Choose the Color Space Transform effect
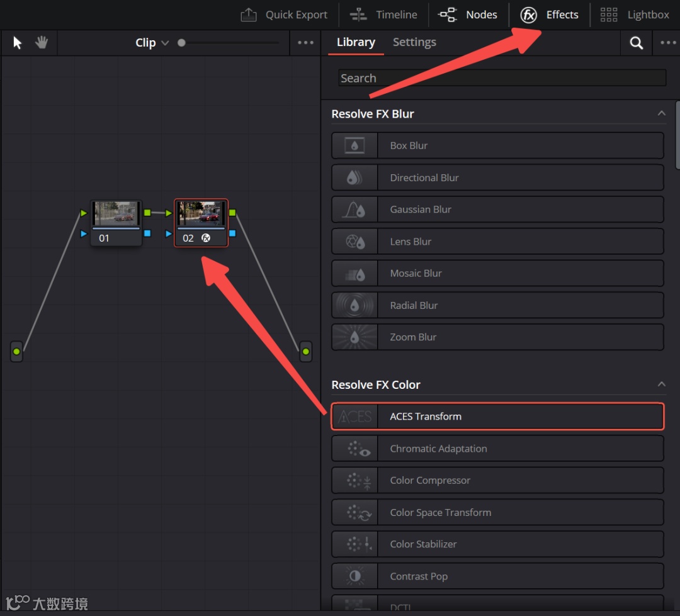The width and height of the screenshot is (680, 616). tap(497, 512)
